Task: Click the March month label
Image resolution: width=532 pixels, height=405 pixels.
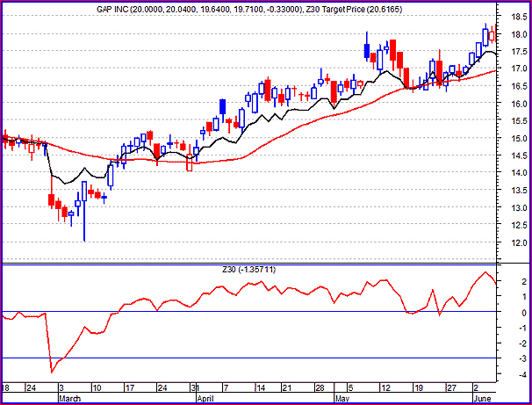Action: pos(70,398)
